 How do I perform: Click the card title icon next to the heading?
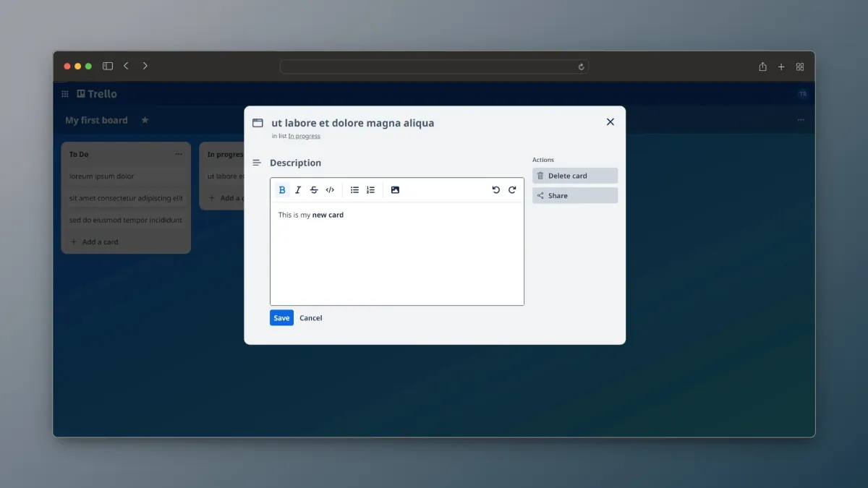coord(257,123)
